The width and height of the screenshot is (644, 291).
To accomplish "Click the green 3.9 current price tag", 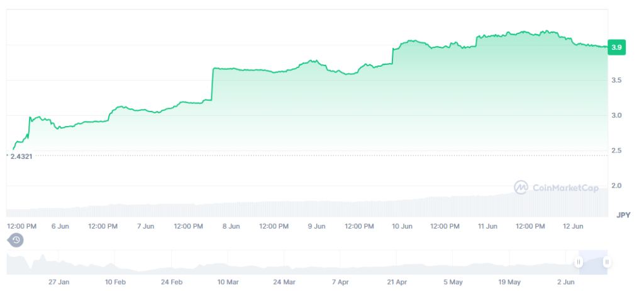I will click(x=616, y=47).
